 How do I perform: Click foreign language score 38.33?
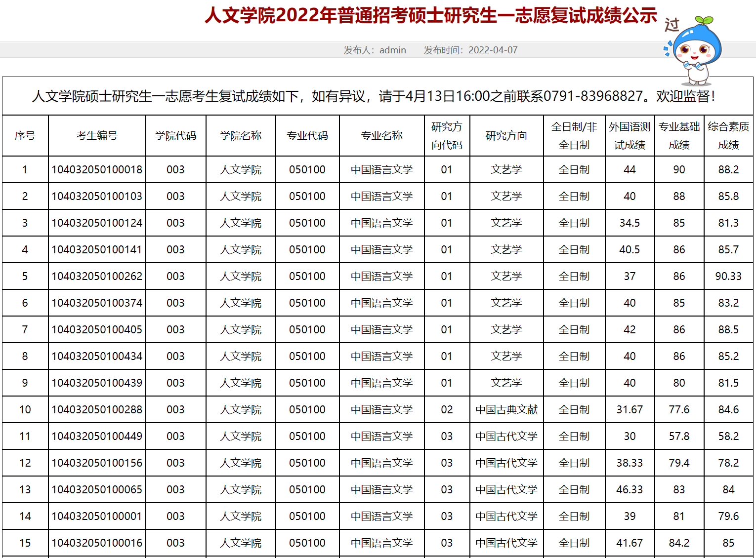[630, 463]
